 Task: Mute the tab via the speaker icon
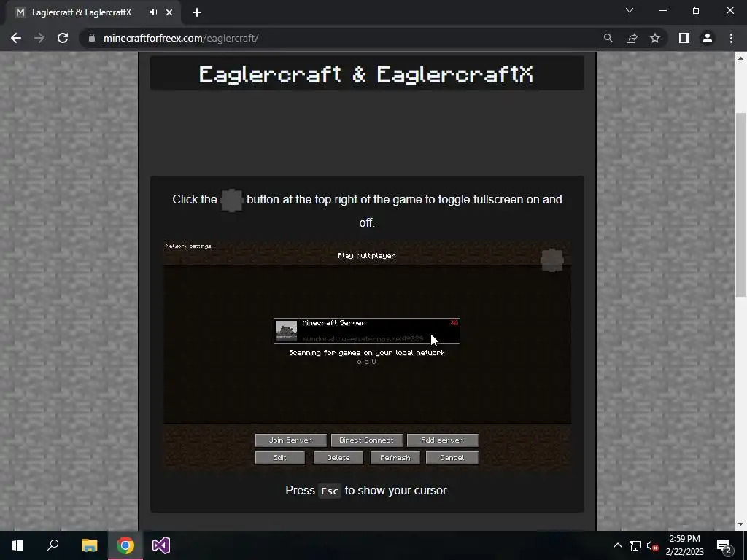pyautogui.click(x=153, y=12)
